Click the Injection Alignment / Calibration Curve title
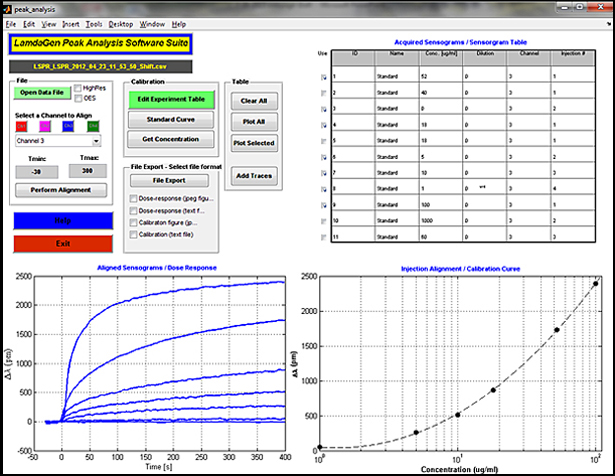The width and height of the screenshot is (615, 476). [x=460, y=269]
